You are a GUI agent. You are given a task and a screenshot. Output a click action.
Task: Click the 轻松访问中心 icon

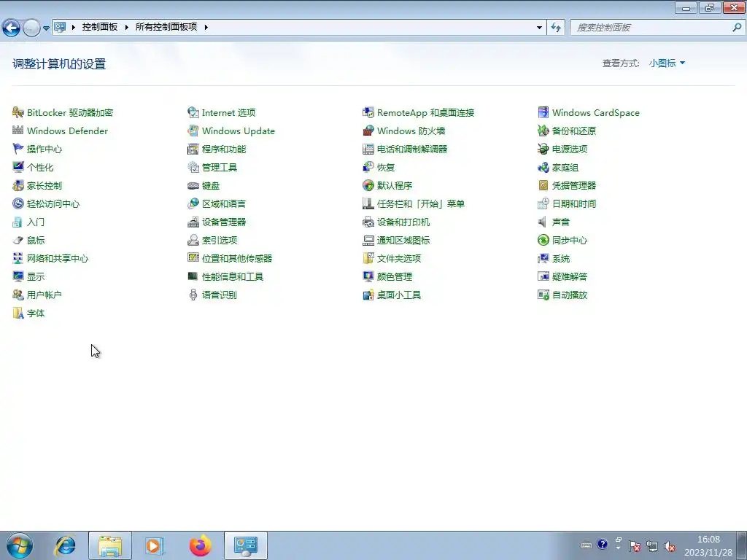click(x=18, y=204)
